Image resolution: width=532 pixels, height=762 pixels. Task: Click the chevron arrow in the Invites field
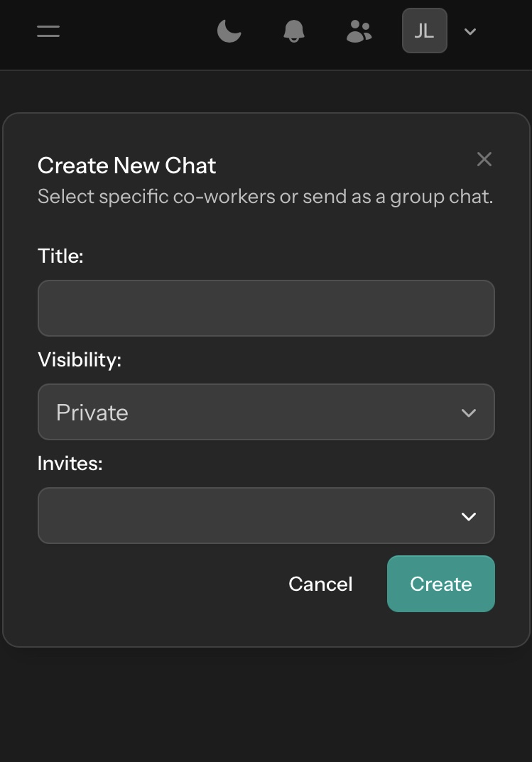(x=468, y=516)
